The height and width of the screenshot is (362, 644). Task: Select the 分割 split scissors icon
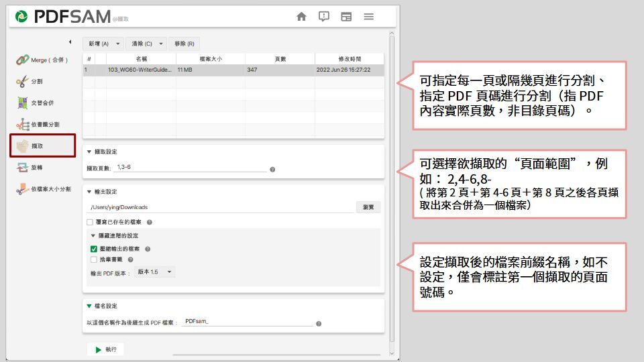(22, 81)
